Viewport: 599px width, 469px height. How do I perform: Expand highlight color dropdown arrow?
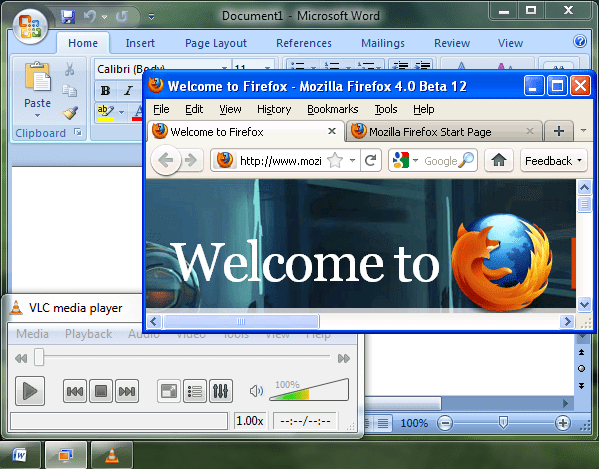click(121, 112)
